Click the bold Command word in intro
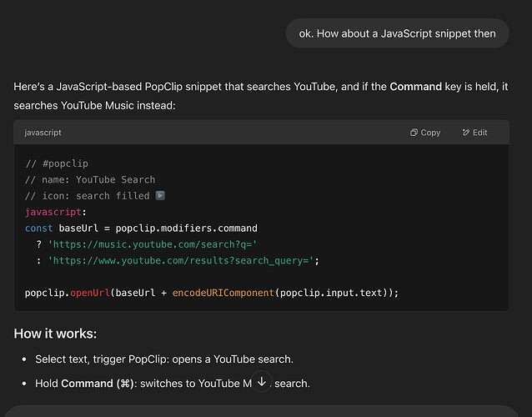Screen dimensions: 532x417 pyautogui.click(x=415, y=87)
